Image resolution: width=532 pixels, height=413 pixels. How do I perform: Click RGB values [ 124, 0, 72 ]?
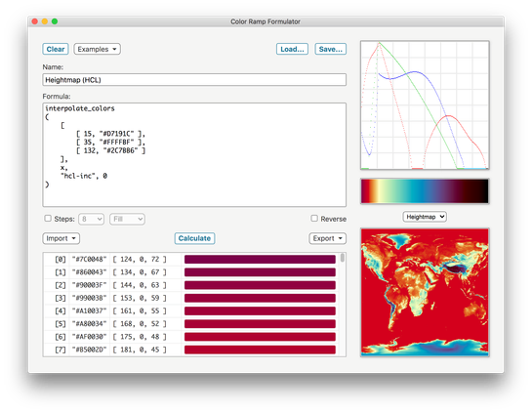140,260
